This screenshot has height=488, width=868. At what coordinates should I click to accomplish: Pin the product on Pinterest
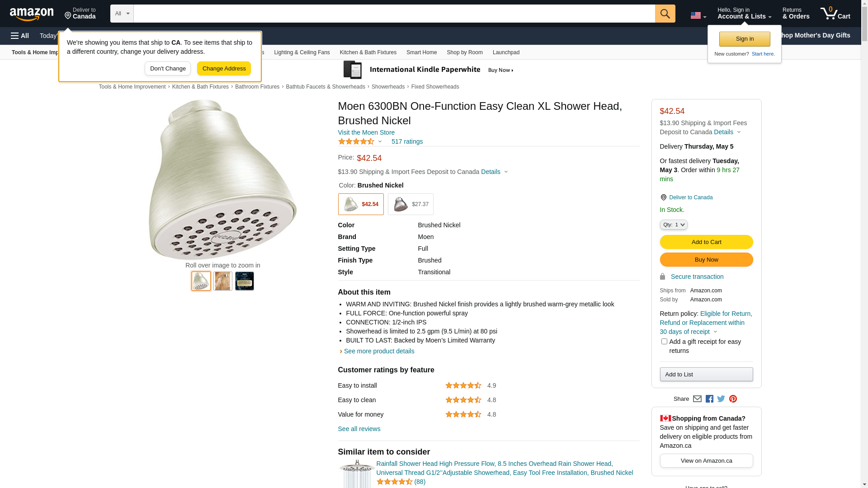733,399
